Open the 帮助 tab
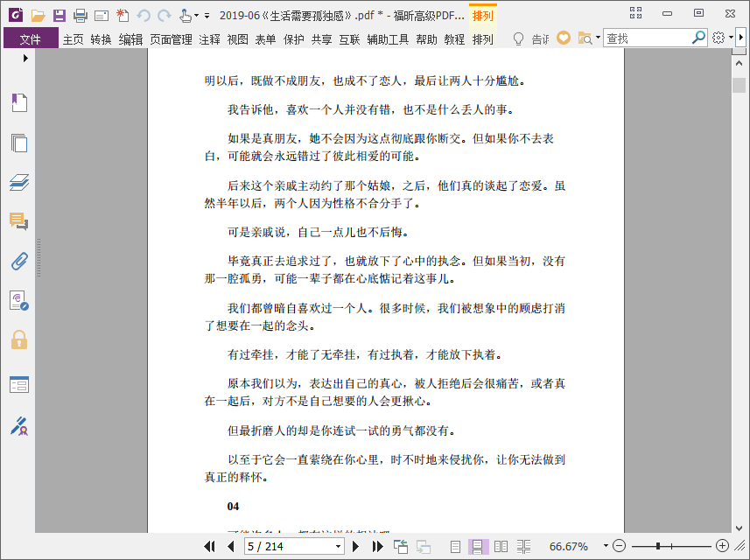This screenshot has height=560, width=750. 426,39
